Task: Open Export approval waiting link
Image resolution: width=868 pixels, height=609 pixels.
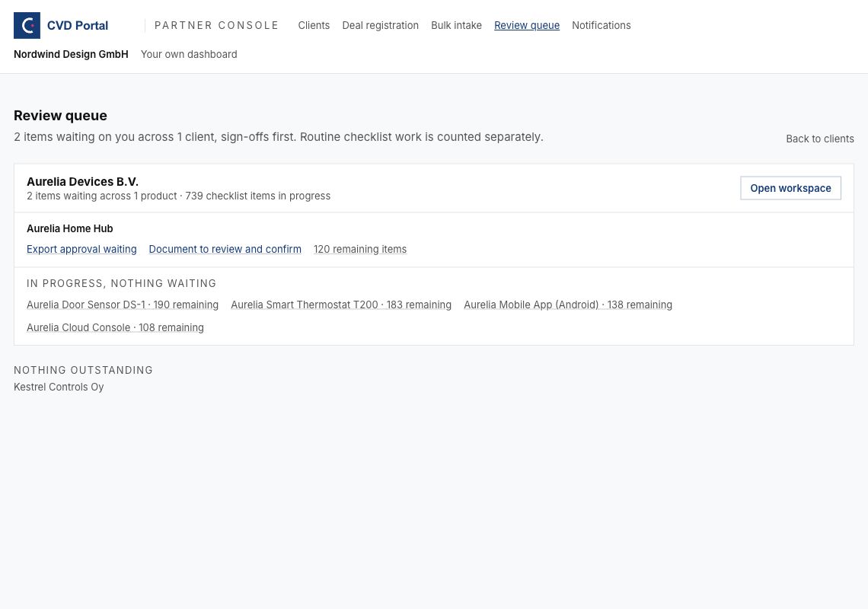Action: tap(81, 249)
